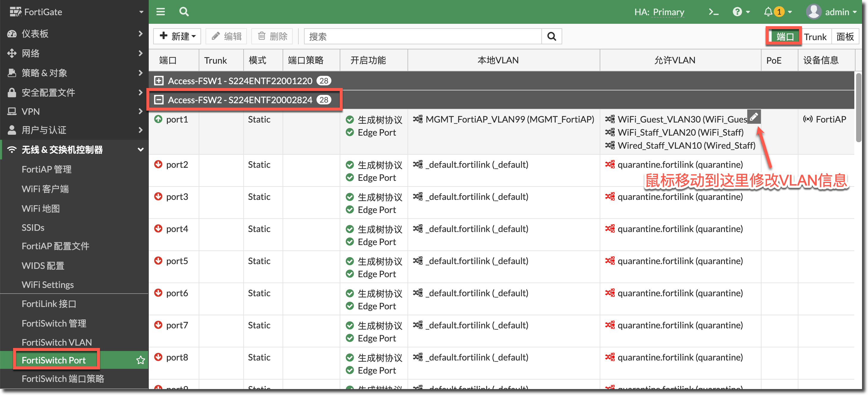Screen dimensions: 868x395
Task: Switch to the 面板 view tab
Action: [x=845, y=37]
